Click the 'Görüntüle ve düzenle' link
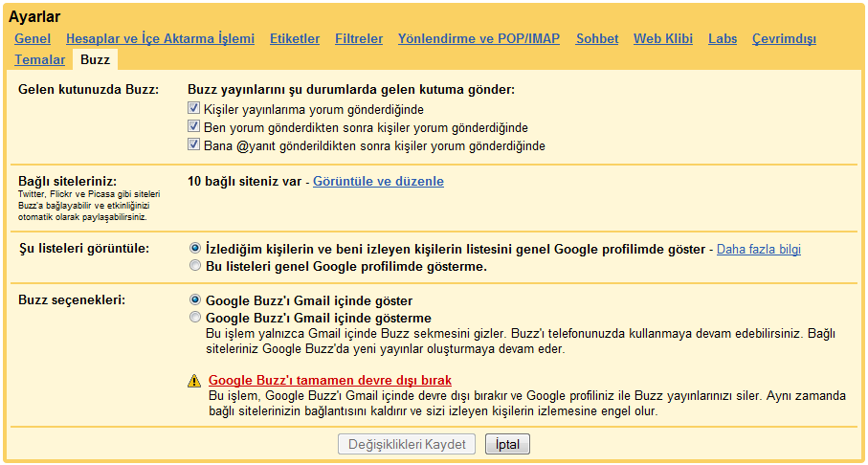 pos(378,182)
